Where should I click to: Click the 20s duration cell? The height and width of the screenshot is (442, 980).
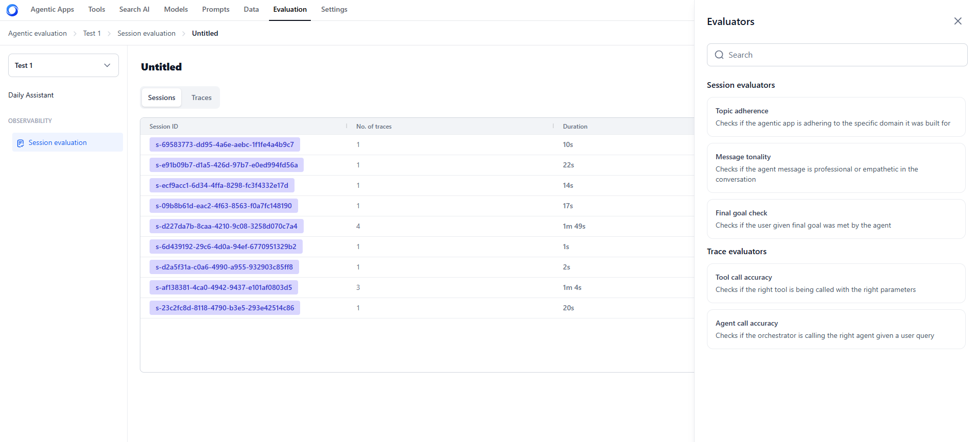click(x=569, y=308)
